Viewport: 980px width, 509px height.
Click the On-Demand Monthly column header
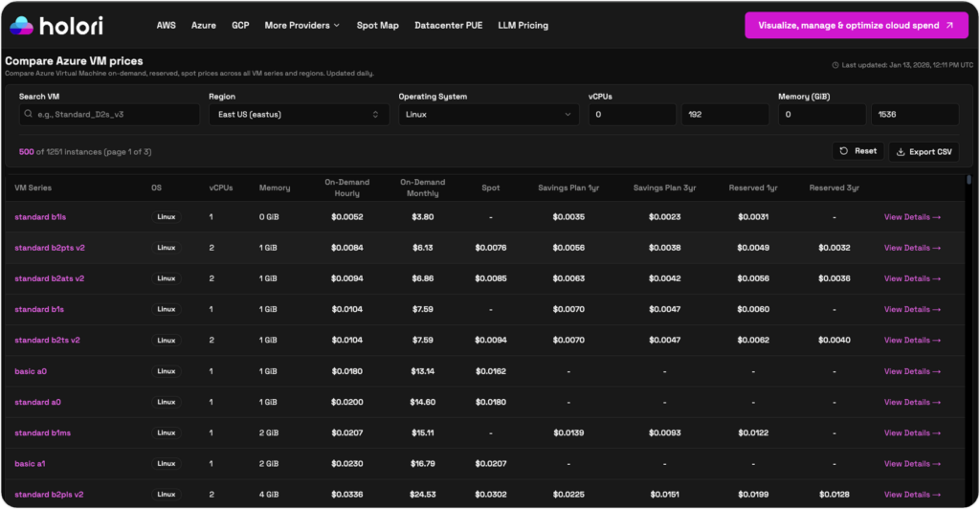(x=422, y=188)
